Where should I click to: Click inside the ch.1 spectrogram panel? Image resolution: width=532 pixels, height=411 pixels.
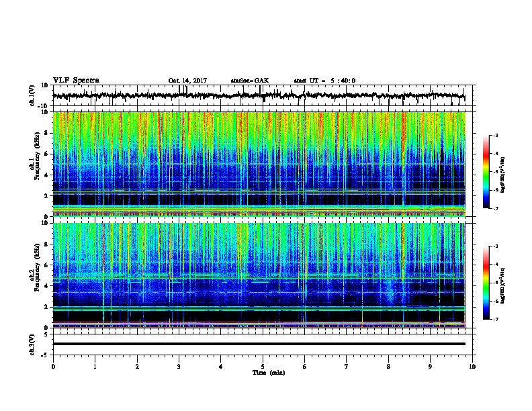coord(259,164)
